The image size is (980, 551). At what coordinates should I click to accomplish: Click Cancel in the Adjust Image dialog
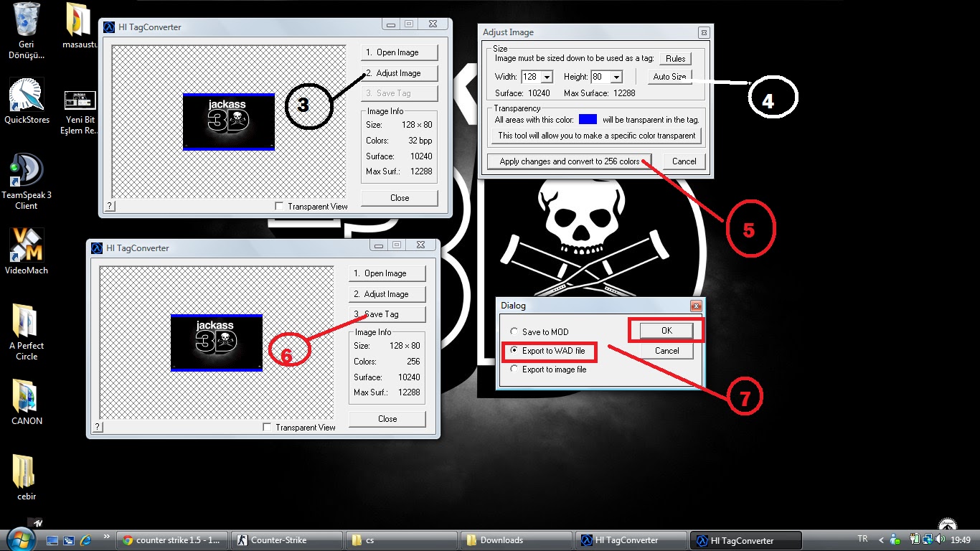click(x=684, y=161)
